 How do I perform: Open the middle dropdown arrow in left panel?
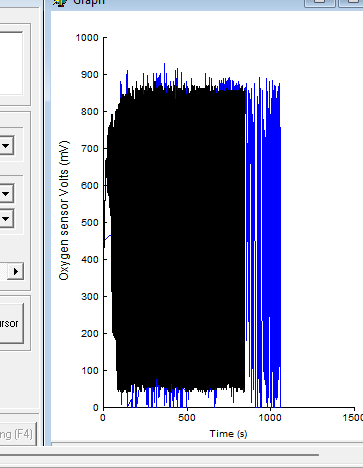[6, 193]
